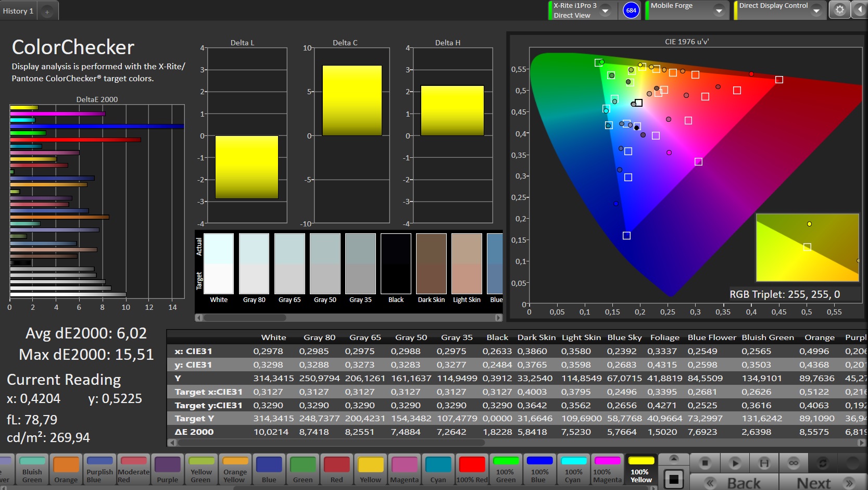This screenshot has width=868, height=490.
Task: Add a new history tab
Action: pyautogui.click(x=47, y=11)
